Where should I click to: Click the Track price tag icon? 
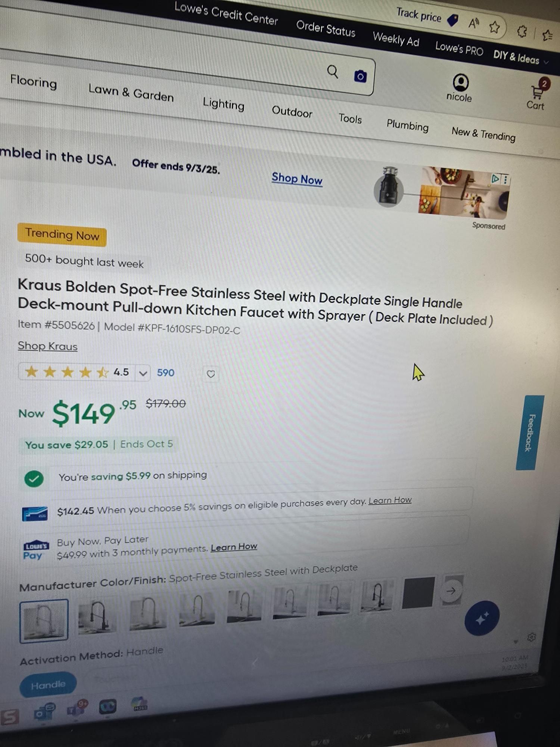tap(452, 20)
